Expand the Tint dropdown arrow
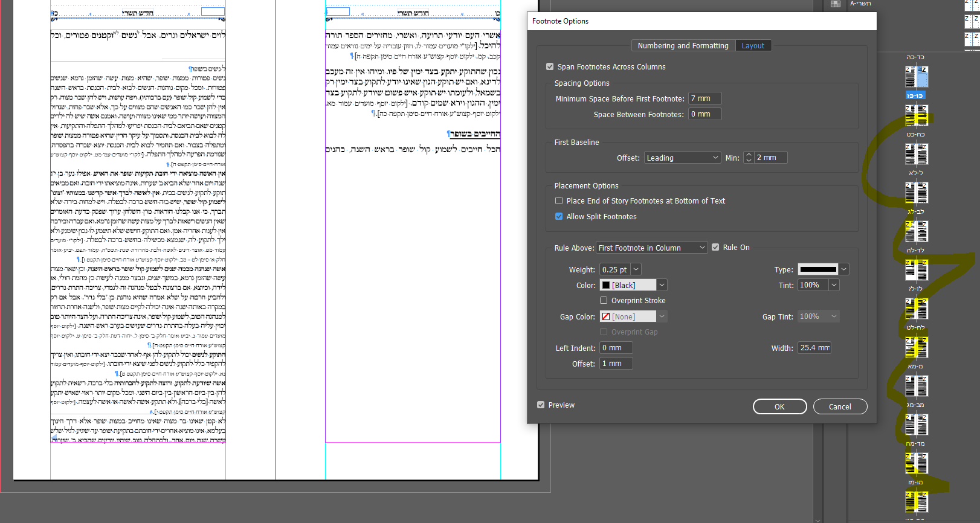 (x=834, y=285)
